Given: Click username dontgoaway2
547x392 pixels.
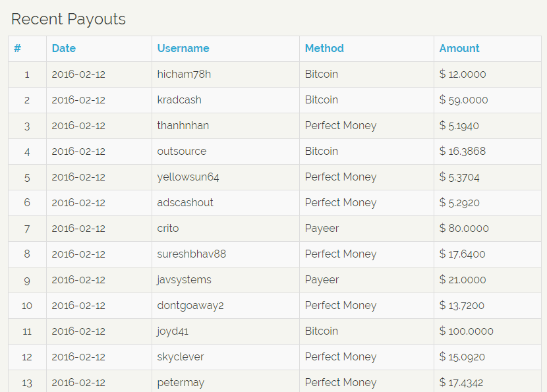Looking at the screenshot, I should (190, 306).
